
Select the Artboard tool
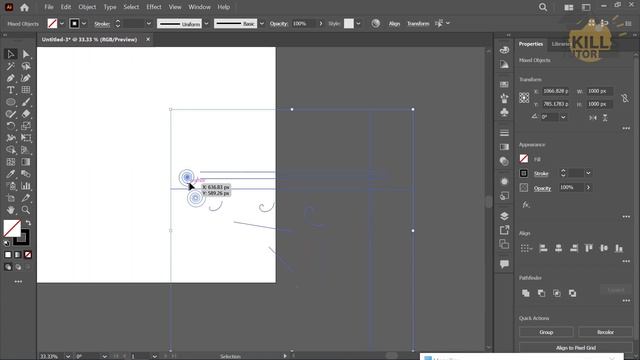[11, 198]
